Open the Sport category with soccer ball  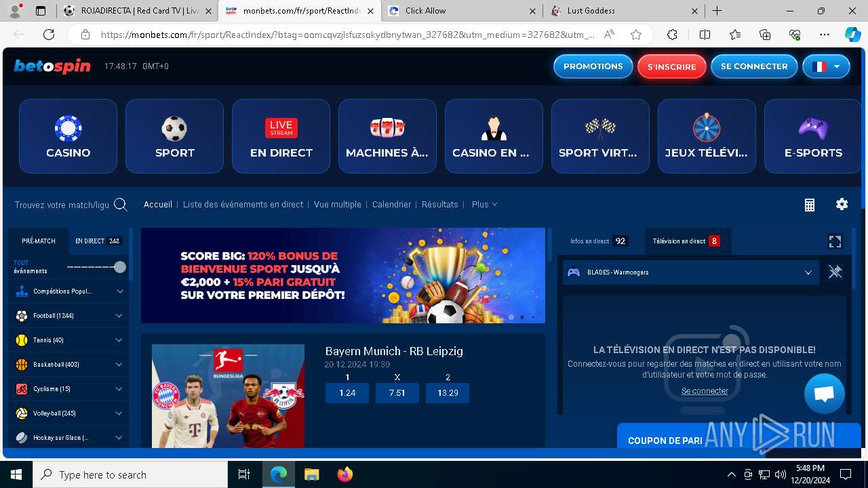click(174, 136)
